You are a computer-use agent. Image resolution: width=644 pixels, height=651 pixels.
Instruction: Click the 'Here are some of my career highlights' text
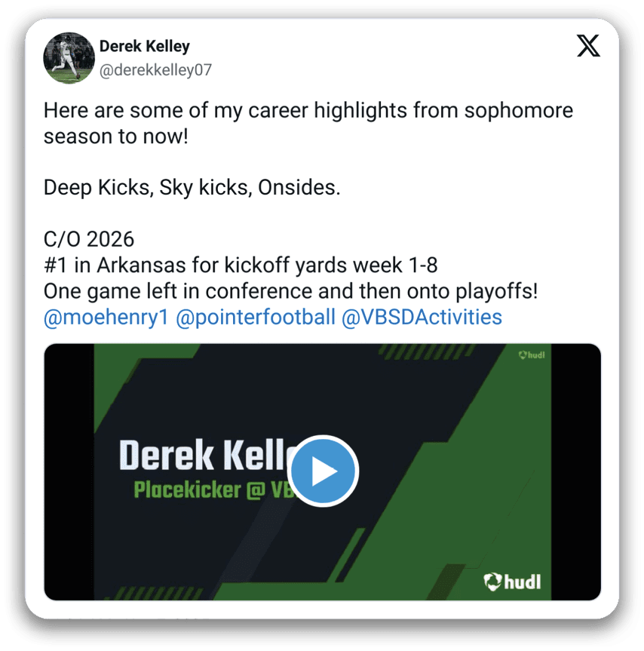point(308,111)
